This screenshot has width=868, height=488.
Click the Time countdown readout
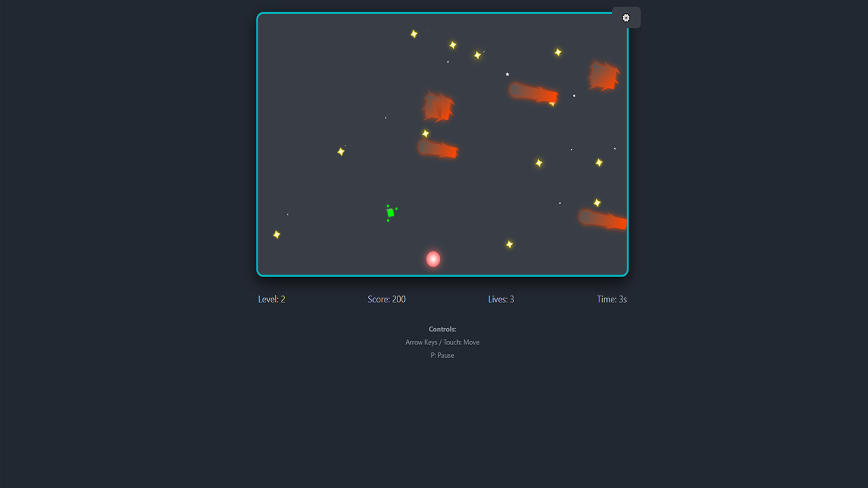coord(611,299)
